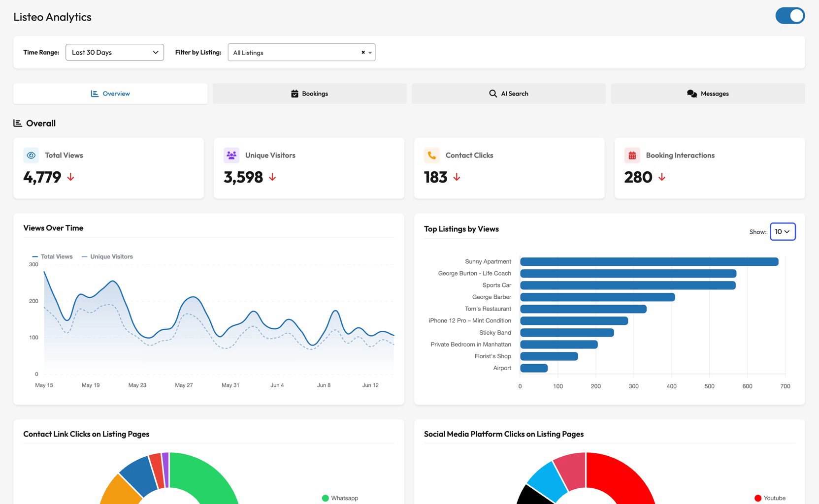The width and height of the screenshot is (819, 504).
Task: Click the Florist's Shop listing label
Action: tap(493, 356)
